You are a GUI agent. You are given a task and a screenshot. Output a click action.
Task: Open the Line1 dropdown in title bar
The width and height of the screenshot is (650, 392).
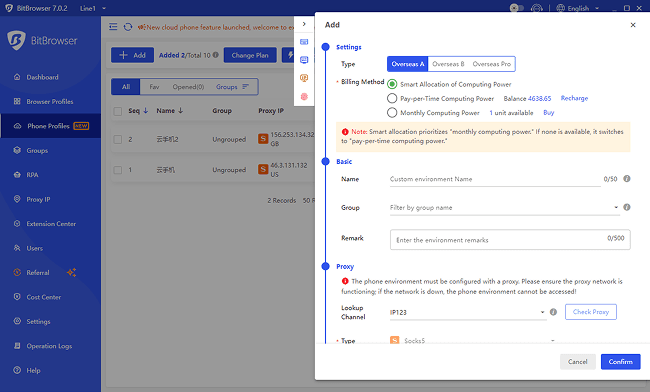click(x=92, y=8)
